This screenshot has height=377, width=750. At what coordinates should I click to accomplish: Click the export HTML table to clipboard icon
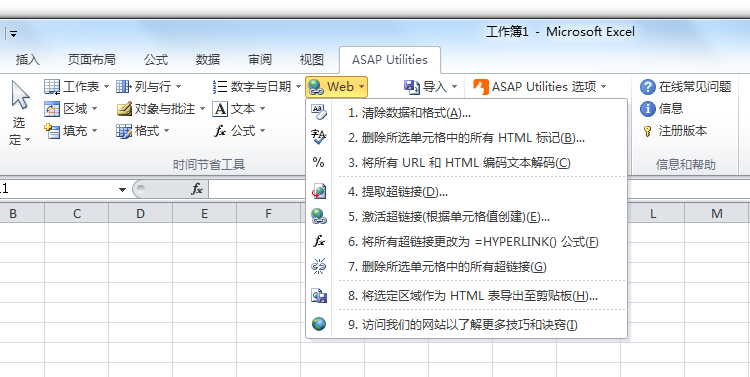click(x=319, y=296)
